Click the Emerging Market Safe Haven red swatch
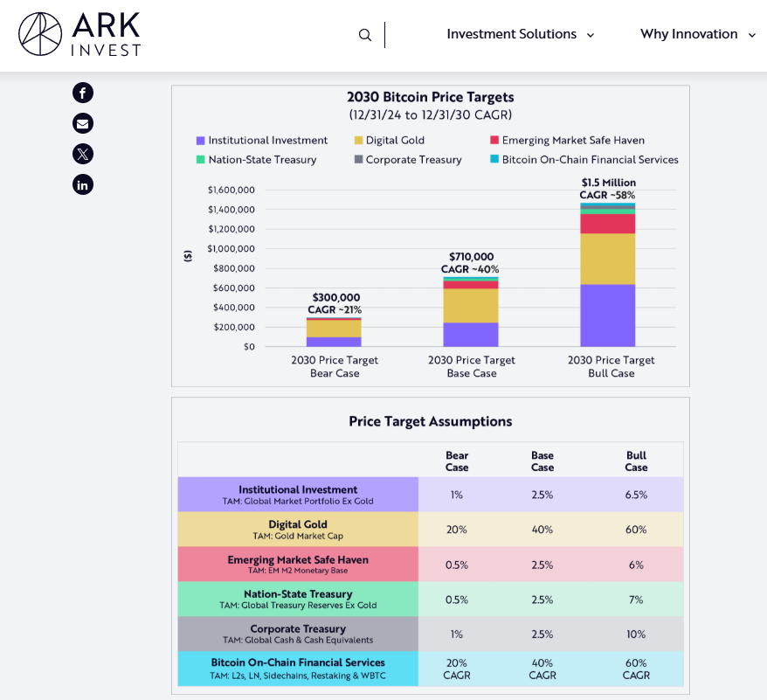The image size is (767, 700). 494,140
